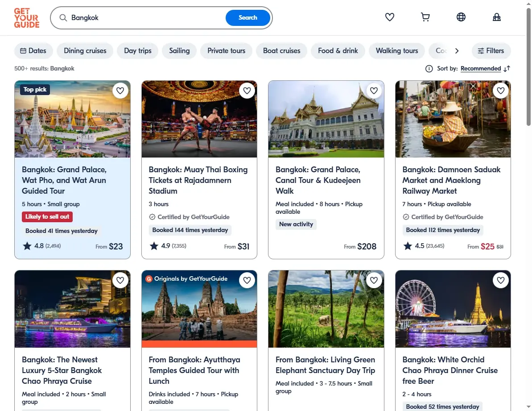Screen dimensions: 532x411
Task: Select the Walking tours category chip
Action: click(396, 51)
